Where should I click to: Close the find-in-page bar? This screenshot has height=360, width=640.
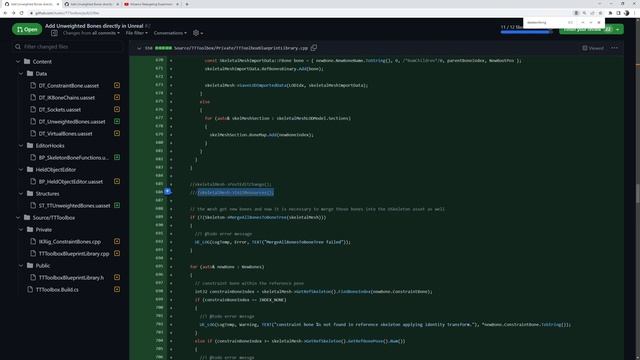coord(599,22)
